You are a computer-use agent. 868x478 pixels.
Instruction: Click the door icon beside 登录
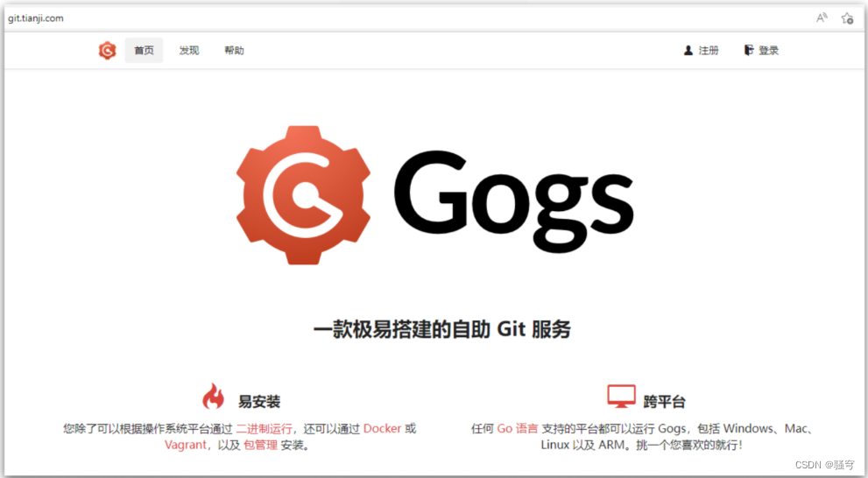point(748,51)
